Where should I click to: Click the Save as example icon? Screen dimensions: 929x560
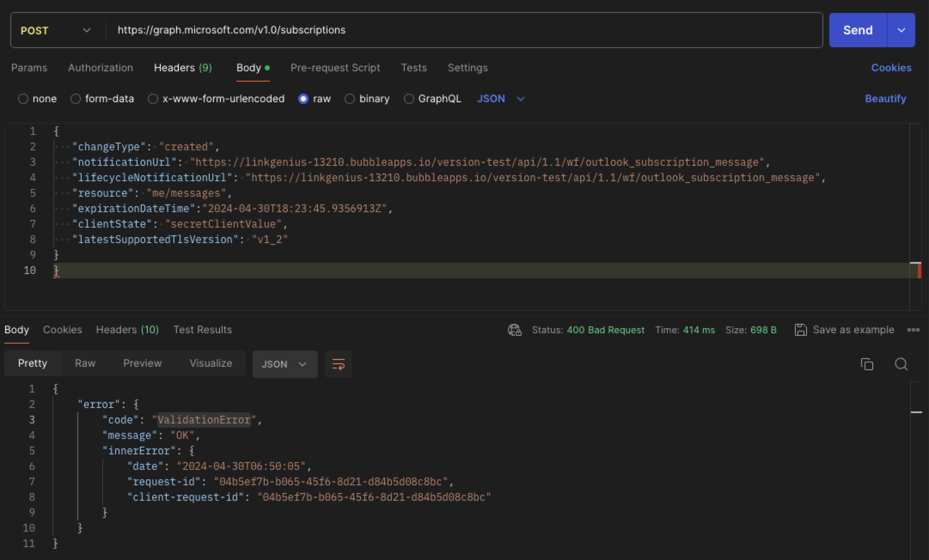click(x=801, y=330)
